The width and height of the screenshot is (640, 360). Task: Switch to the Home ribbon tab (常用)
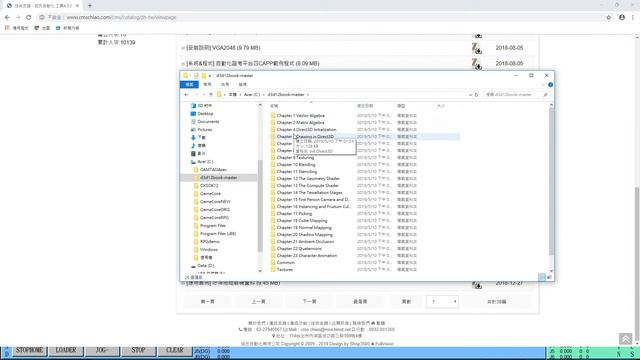207,84
